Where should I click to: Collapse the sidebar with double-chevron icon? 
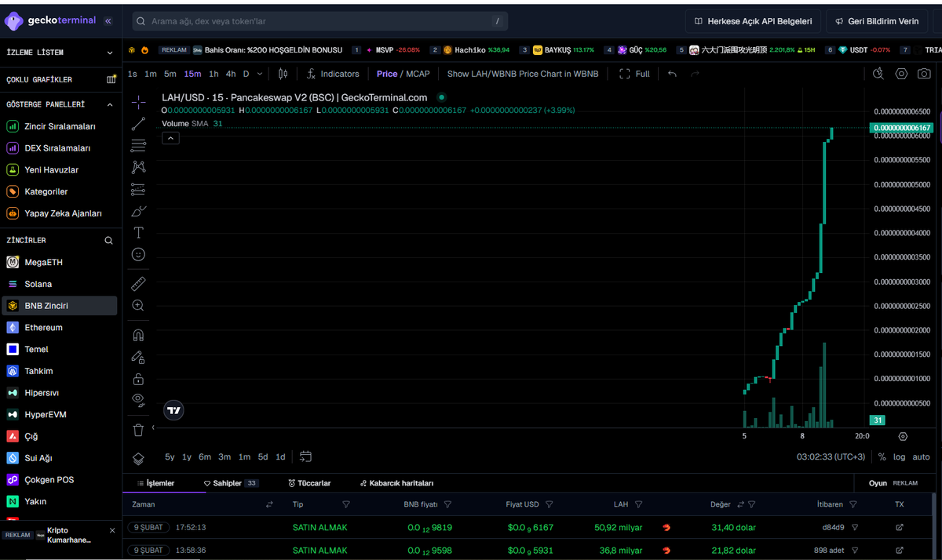[108, 21]
